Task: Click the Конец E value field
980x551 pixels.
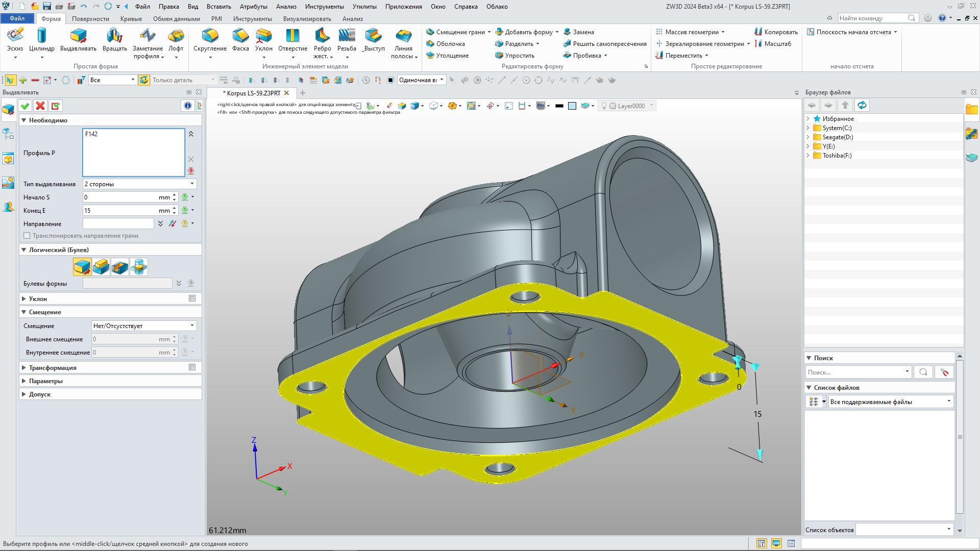Action: pyautogui.click(x=120, y=211)
